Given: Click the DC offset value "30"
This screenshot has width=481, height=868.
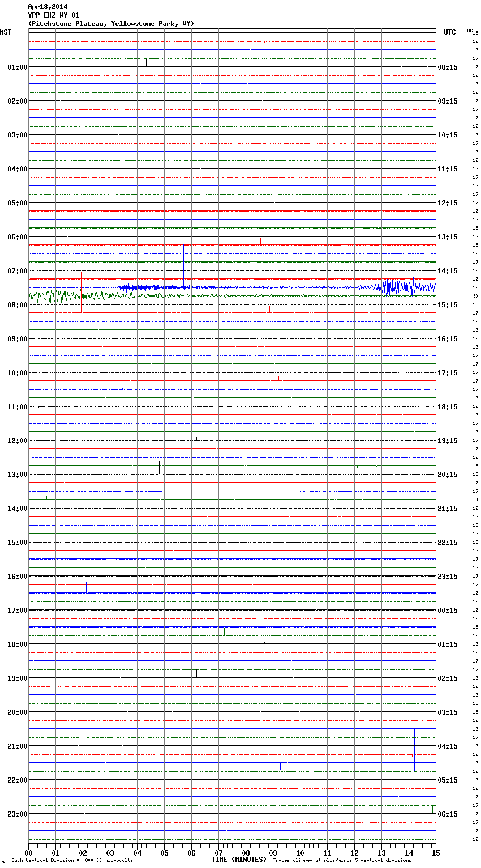Looking at the screenshot, I should point(475,296).
